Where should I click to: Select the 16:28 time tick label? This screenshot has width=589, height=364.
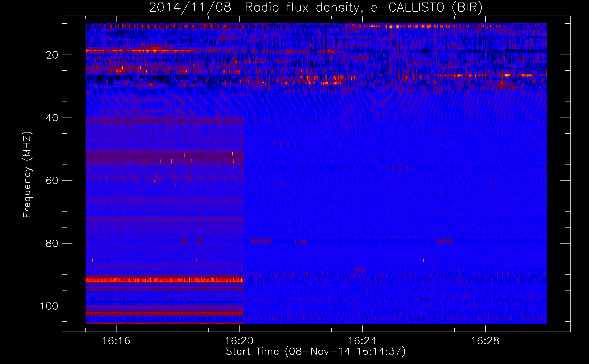(485, 341)
